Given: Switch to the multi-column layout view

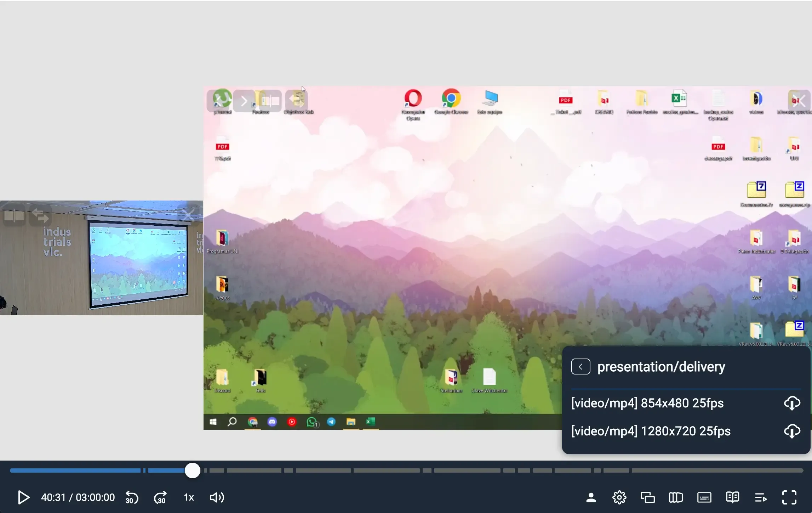Looking at the screenshot, I should [x=675, y=497].
